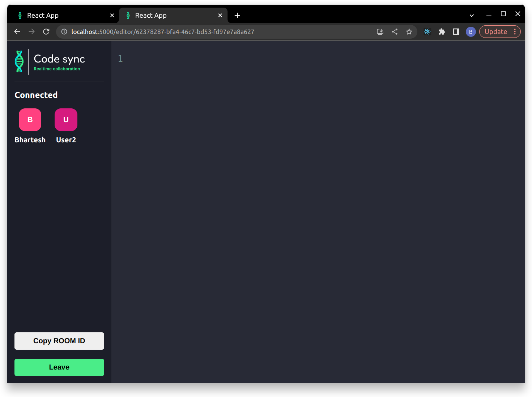Bookmark the page with the star icon
This screenshot has width=532, height=397.
pyautogui.click(x=409, y=31)
